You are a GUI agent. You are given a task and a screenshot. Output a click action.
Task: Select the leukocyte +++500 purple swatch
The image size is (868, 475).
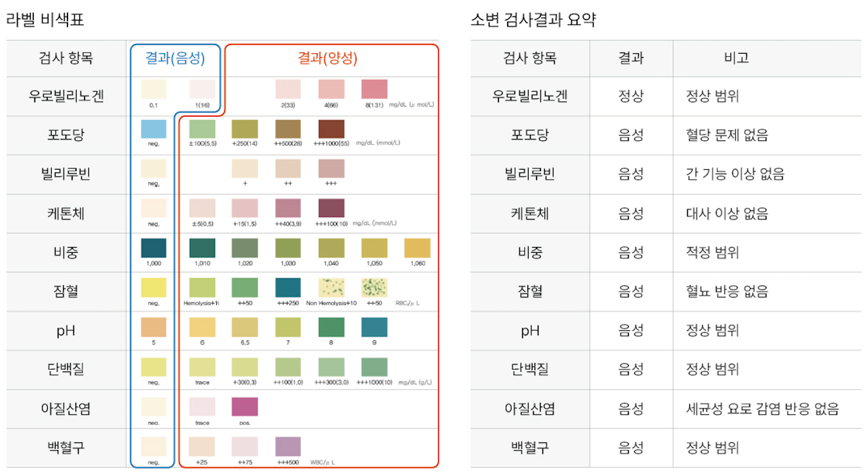(288, 447)
